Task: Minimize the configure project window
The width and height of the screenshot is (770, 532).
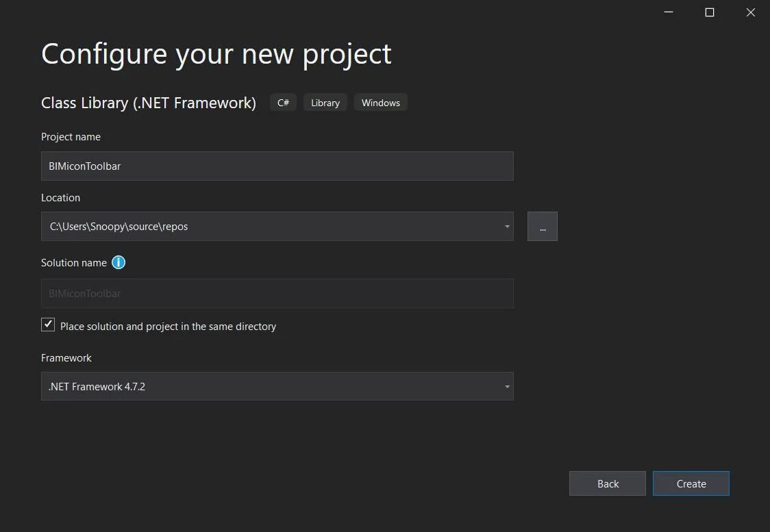Action: (669, 12)
